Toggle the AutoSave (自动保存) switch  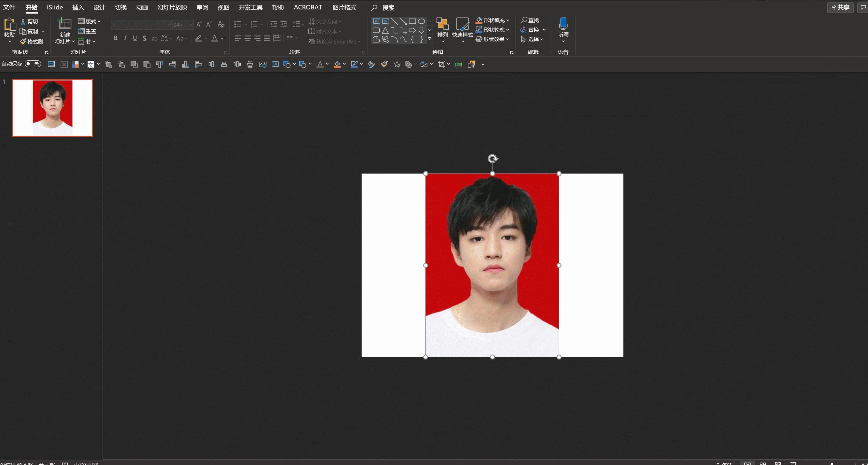click(33, 64)
